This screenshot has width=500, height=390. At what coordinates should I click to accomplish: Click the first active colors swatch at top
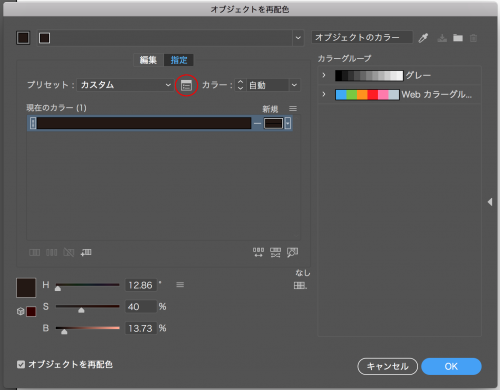point(23,38)
